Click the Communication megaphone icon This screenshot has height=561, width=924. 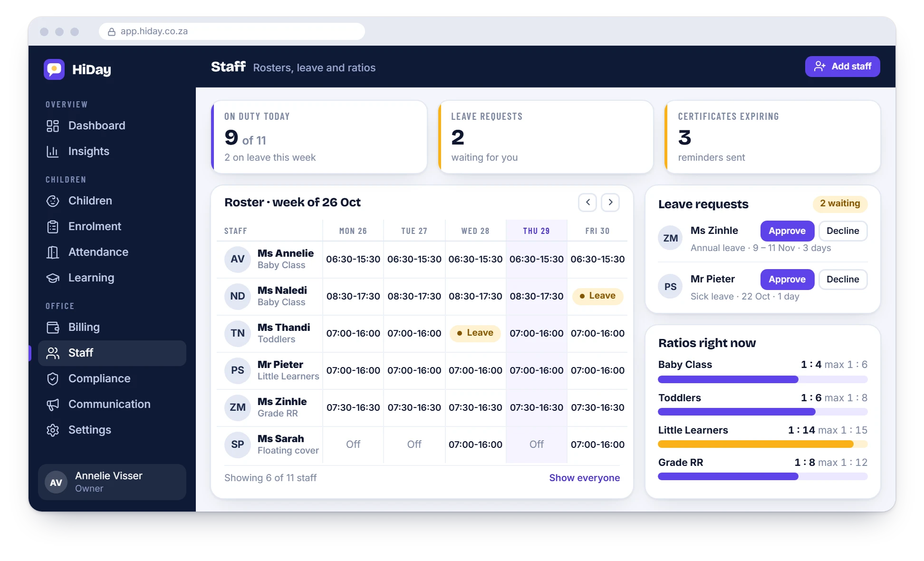[53, 405]
